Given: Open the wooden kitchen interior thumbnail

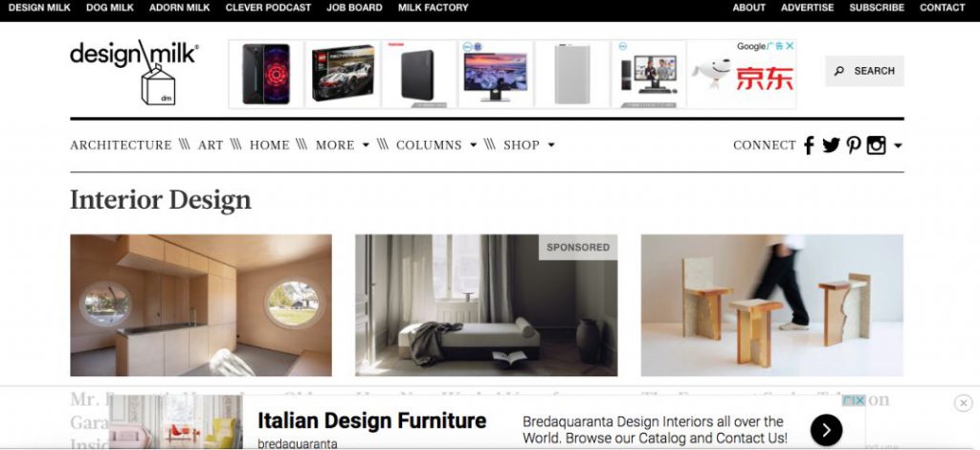Looking at the screenshot, I should 201,305.
